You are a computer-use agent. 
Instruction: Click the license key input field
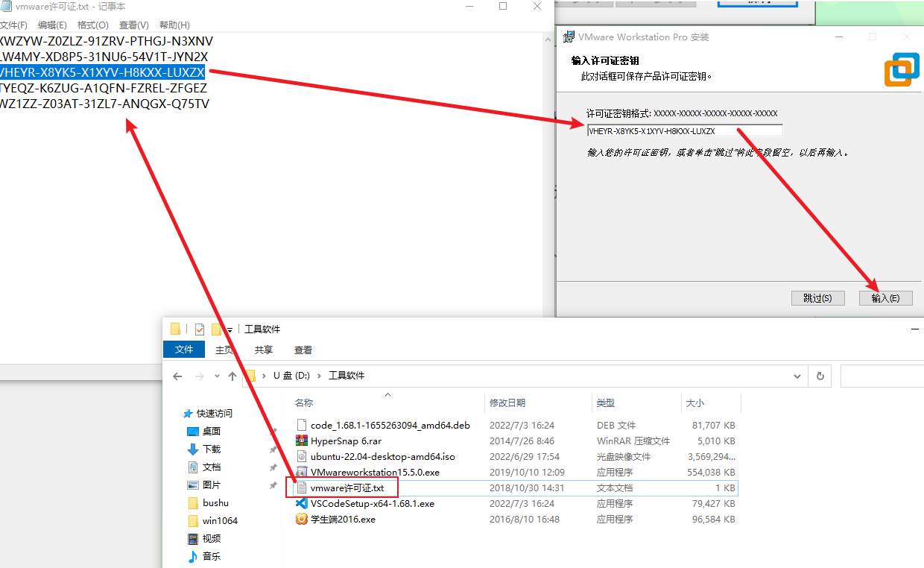point(684,131)
